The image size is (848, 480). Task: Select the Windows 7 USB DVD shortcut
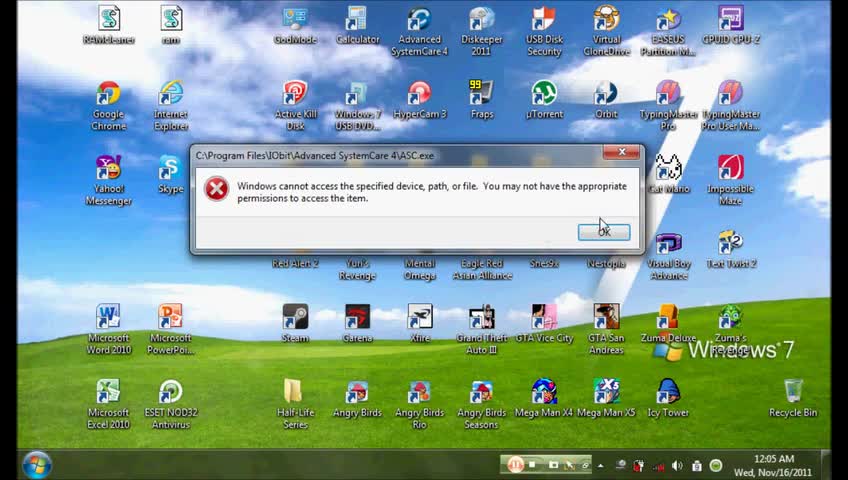pos(357,105)
